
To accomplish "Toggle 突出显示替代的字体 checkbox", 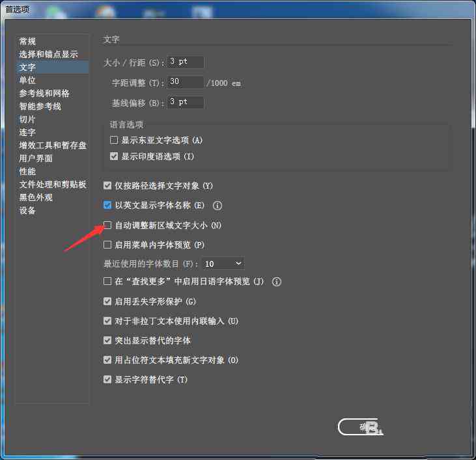I will click(107, 340).
